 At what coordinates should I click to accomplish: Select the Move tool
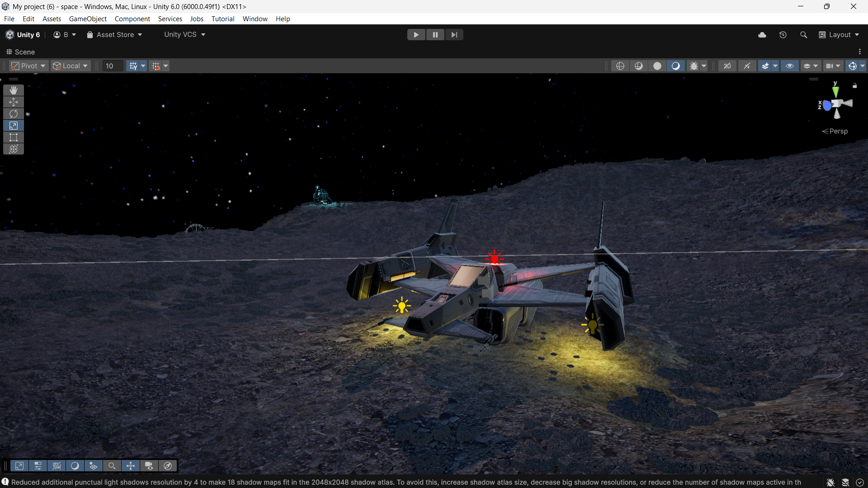14,102
